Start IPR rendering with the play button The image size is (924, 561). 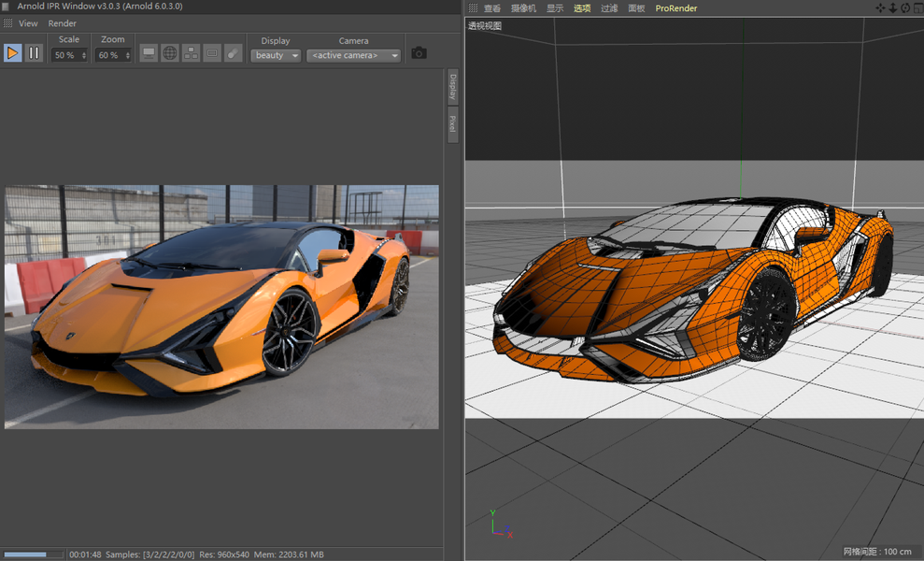(12, 53)
